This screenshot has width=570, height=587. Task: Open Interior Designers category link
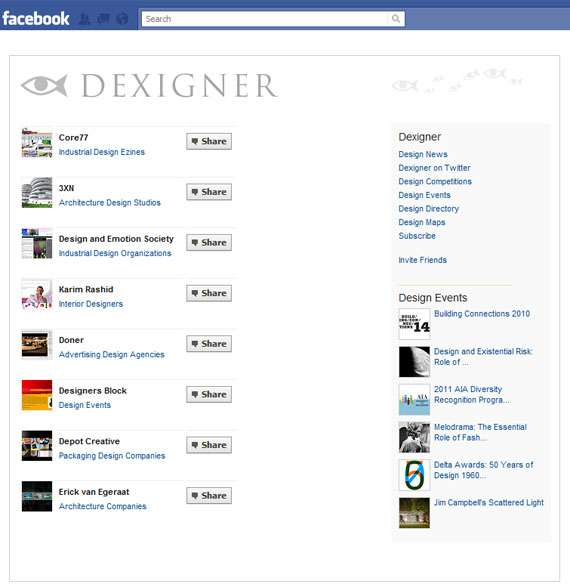[91, 304]
